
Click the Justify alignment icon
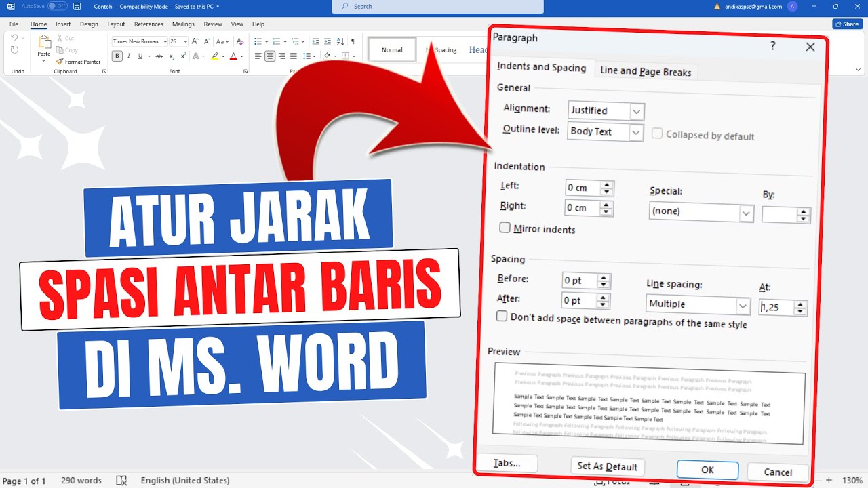pos(294,56)
